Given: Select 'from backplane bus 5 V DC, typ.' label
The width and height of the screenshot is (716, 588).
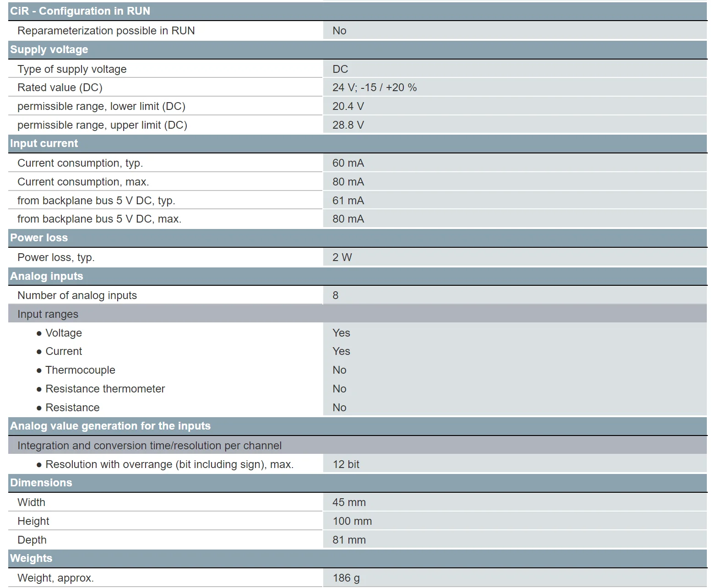Looking at the screenshot, I should pyautogui.click(x=96, y=201).
